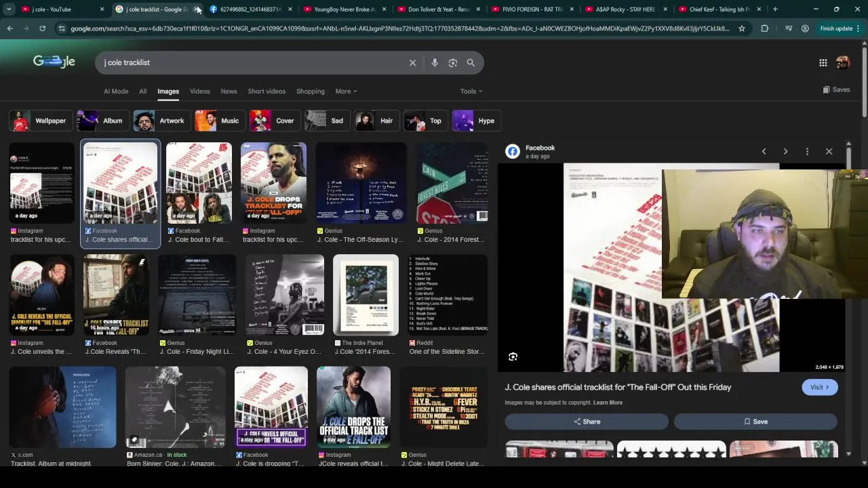This screenshot has height=488, width=868.
Task: Switch to the FIVIO FOREIGN tab
Action: tap(532, 9)
